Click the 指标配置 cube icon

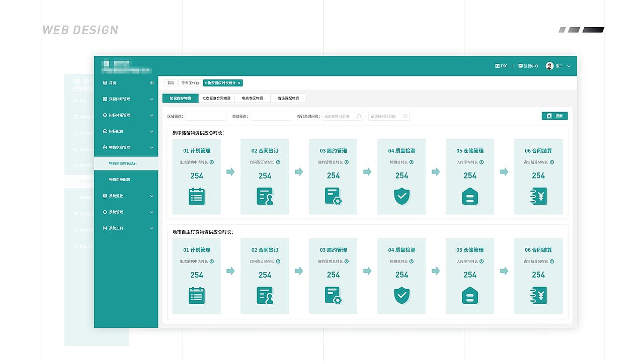[105, 131]
